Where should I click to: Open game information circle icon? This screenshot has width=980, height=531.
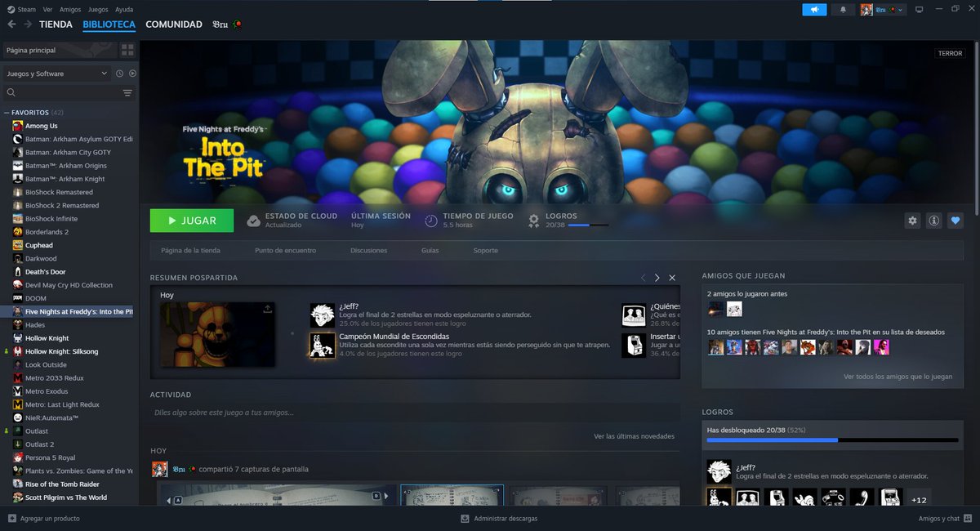pyautogui.click(x=933, y=221)
